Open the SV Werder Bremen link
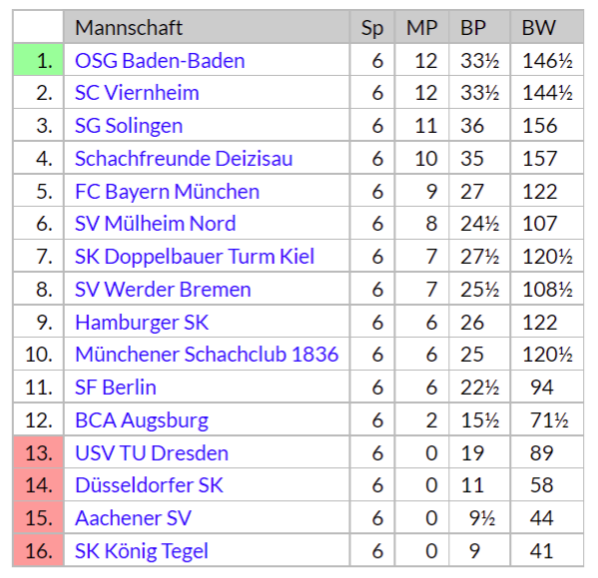 (163, 290)
